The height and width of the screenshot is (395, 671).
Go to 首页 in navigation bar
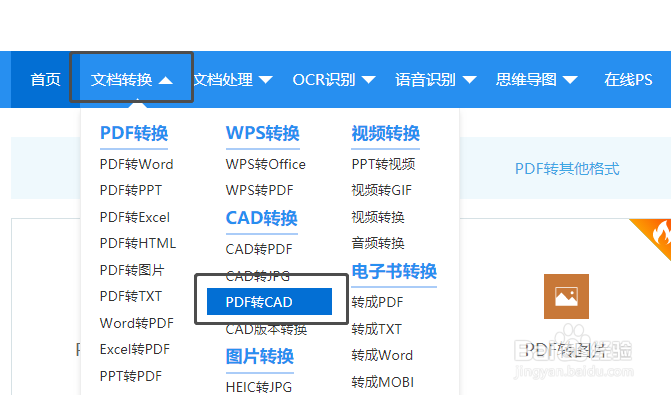coord(45,80)
